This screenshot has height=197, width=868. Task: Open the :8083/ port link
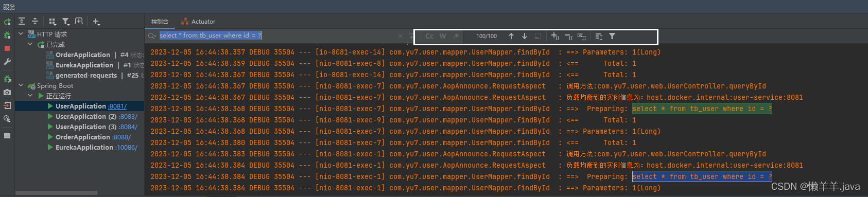tap(128, 117)
